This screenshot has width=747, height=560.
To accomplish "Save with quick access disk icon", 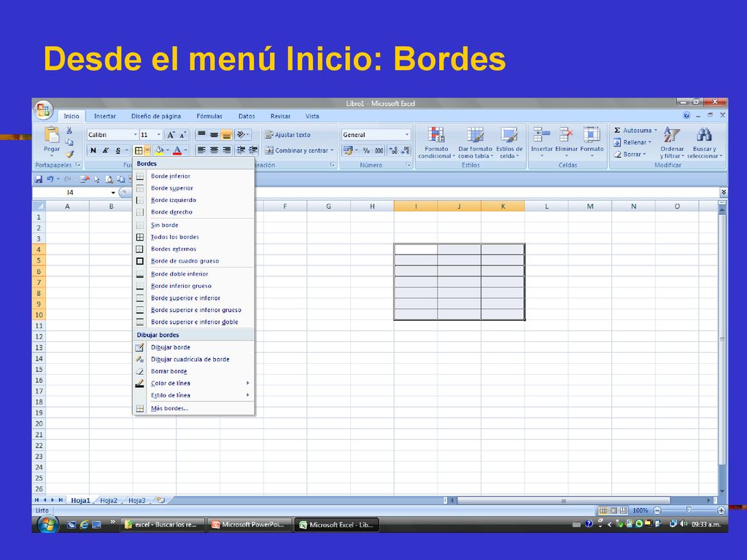I will click(39, 179).
